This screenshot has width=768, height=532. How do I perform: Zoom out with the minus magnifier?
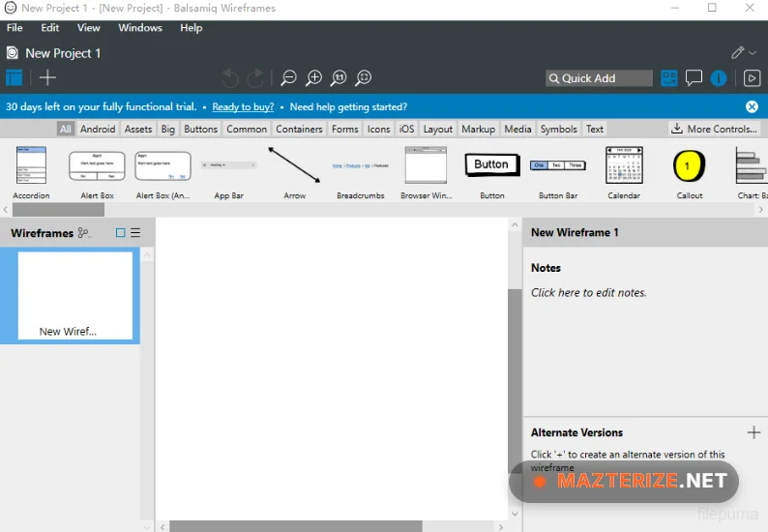288,78
